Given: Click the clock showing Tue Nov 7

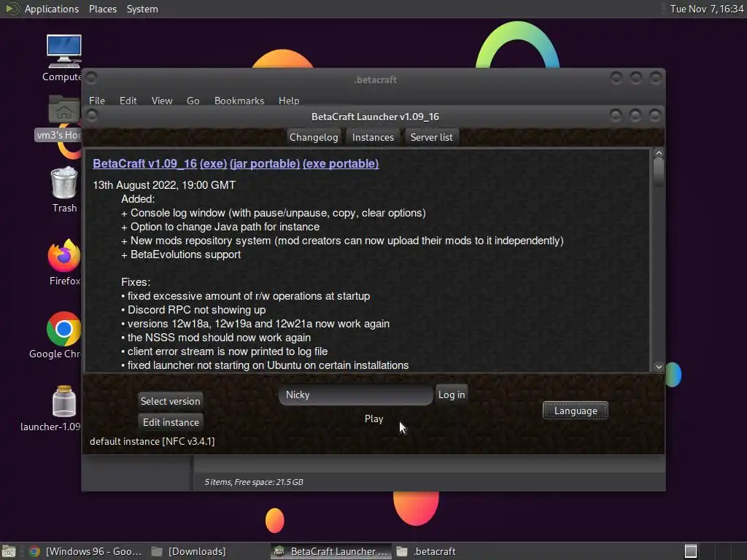Looking at the screenshot, I should point(706,9).
